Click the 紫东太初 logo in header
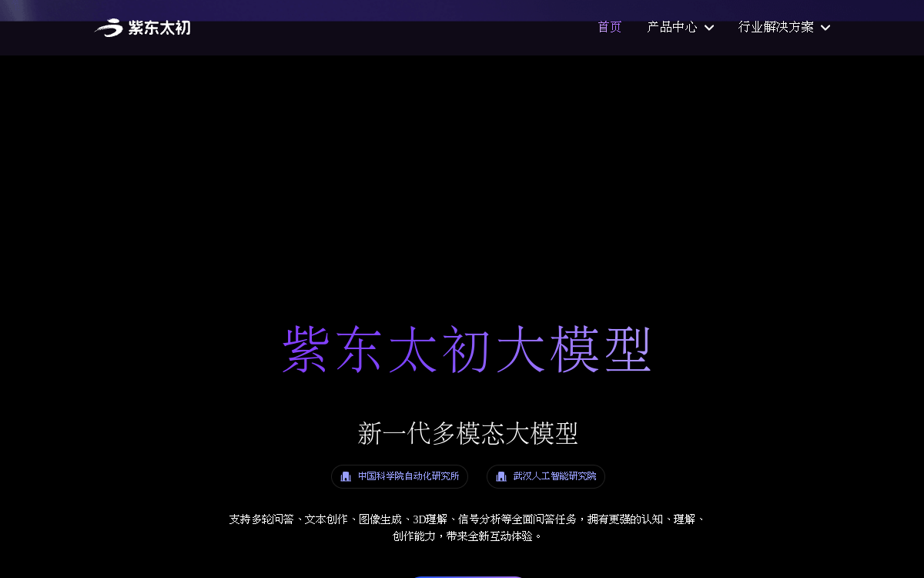This screenshot has height=578, width=924. (142, 28)
